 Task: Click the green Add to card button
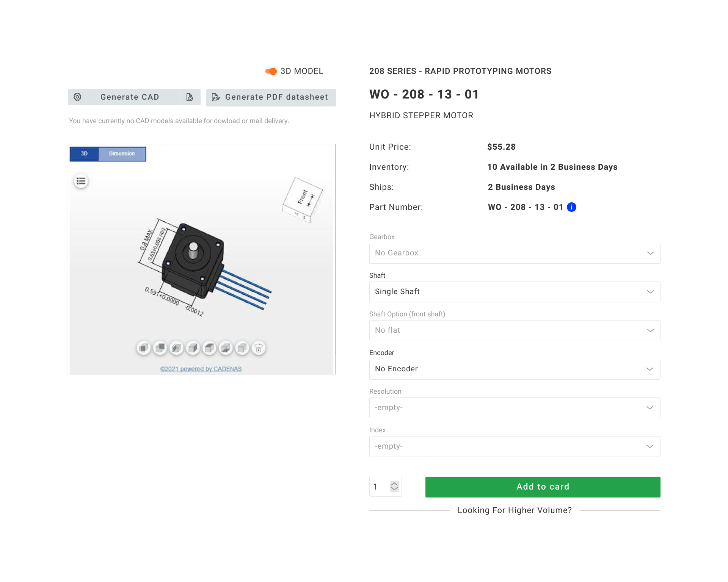click(543, 487)
